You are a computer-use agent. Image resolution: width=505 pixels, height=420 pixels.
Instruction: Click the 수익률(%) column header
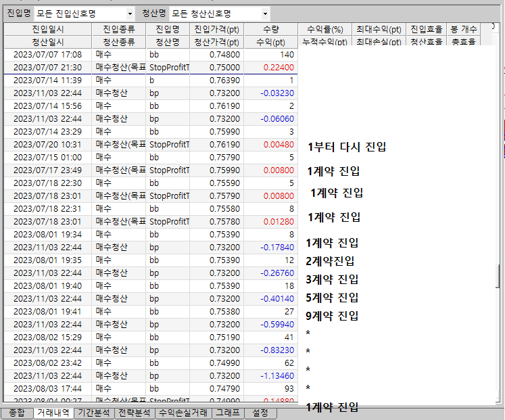[x=324, y=30]
